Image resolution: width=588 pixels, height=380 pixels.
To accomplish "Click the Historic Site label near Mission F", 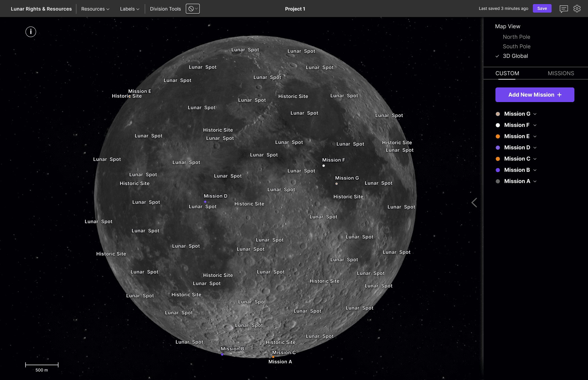I will click(348, 197).
